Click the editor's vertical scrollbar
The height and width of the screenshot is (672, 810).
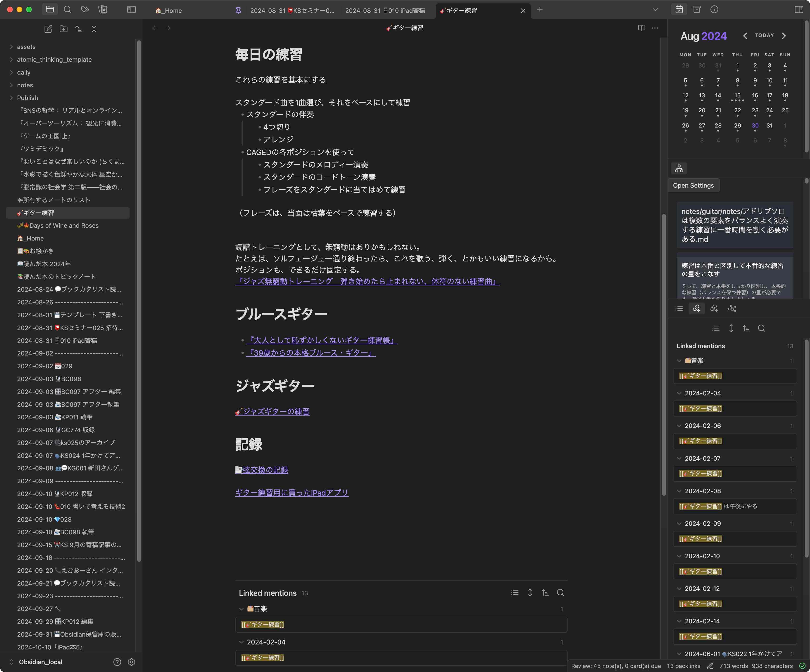[x=664, y=355]
